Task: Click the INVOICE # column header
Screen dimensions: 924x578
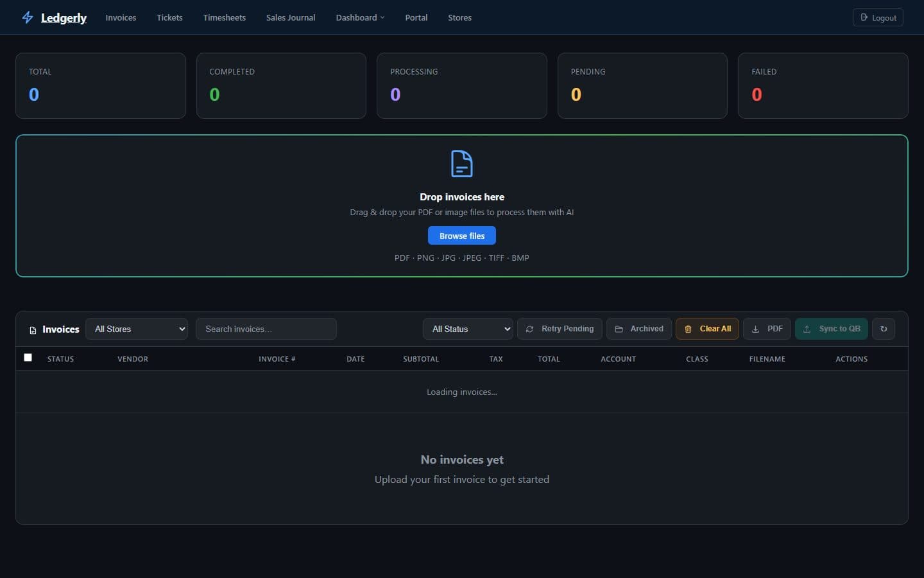Action: 277,359
